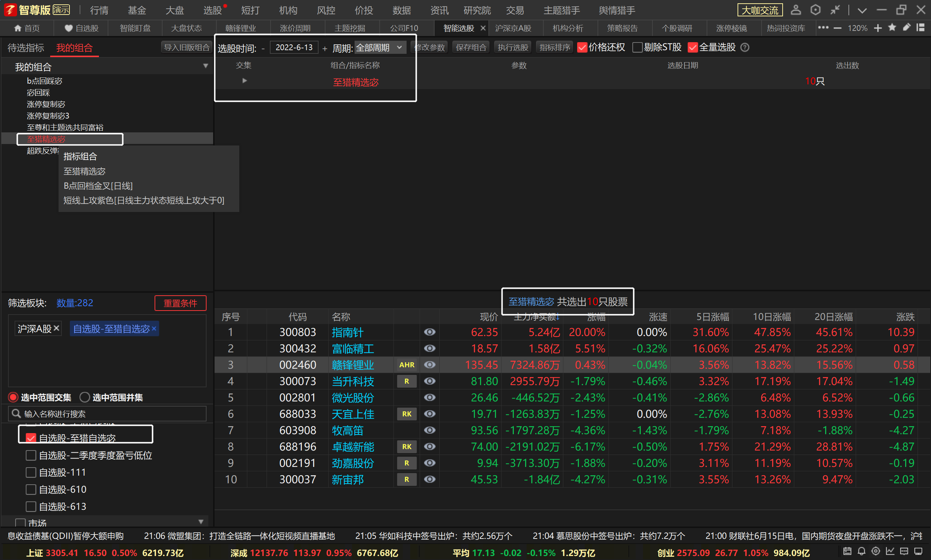Click the hexagon settings icon in title bar
This screenshot has width=931, height=560.
coord(815,10)
